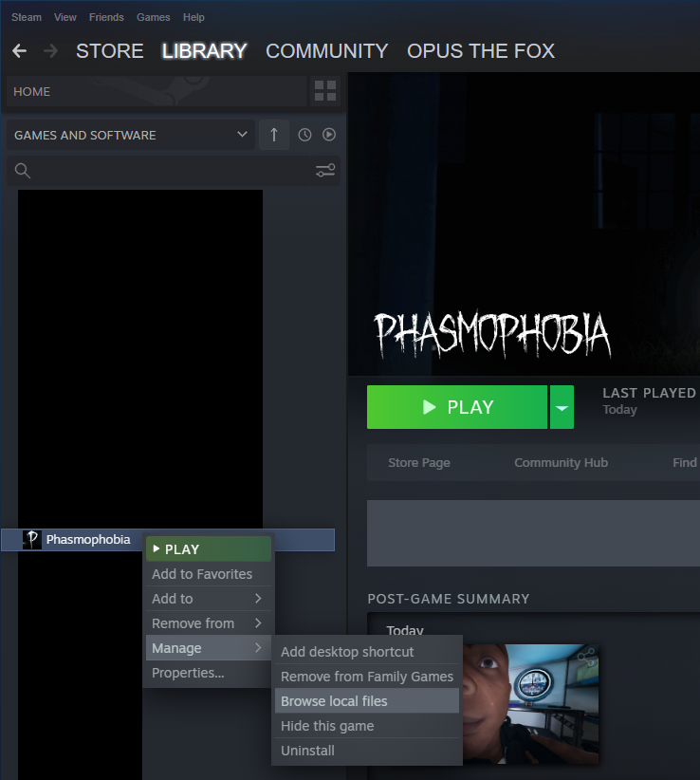Click the sort ascending arrow icon
Screen dimensions: 700x780
274,135
